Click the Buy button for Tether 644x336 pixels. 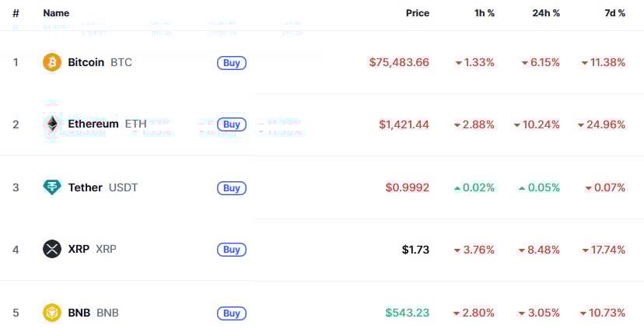[232, 188]
